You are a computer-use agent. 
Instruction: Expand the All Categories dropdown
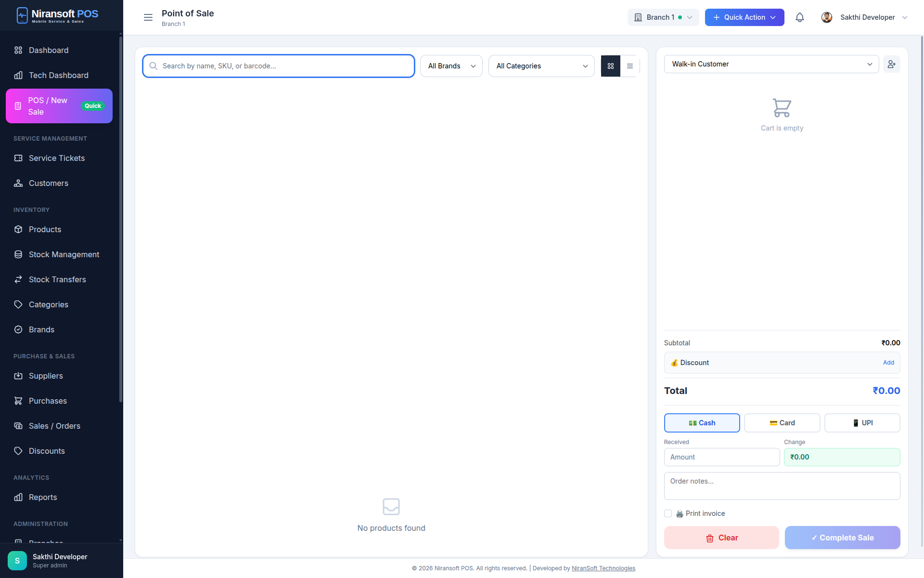[541, 66]
